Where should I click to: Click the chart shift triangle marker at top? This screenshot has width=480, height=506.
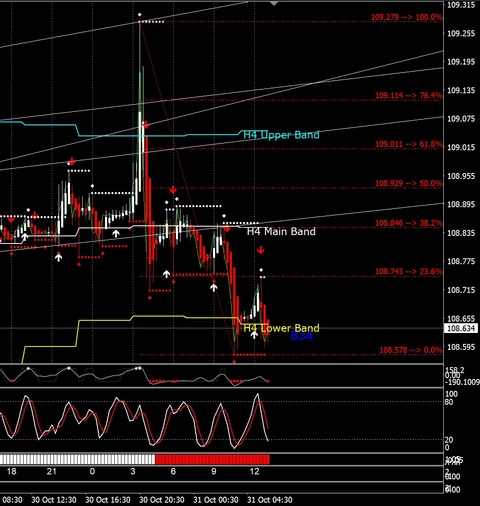pyautogui.click(x=274, y=3)
